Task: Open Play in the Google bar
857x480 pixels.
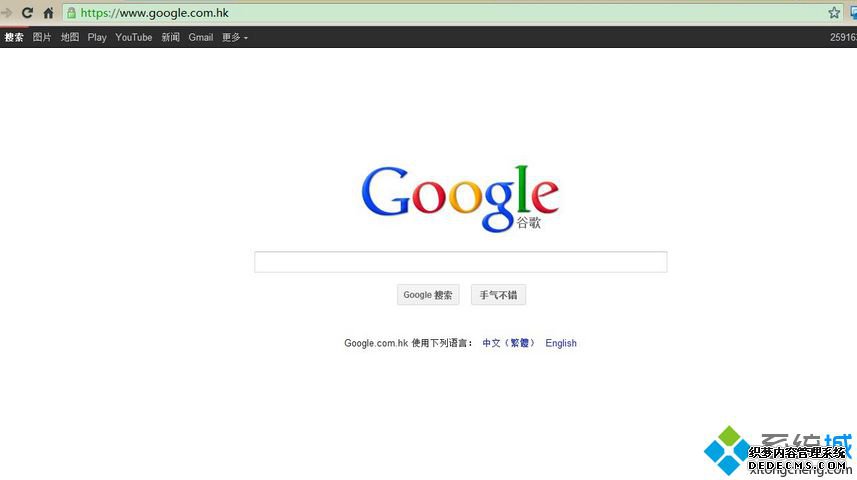Action: click(97, 37)
